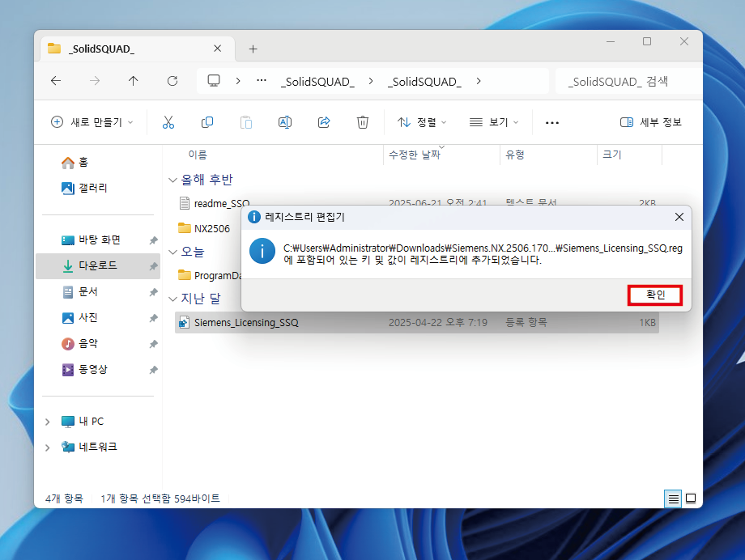Open a new tab with plus button

tap(253, 49)
